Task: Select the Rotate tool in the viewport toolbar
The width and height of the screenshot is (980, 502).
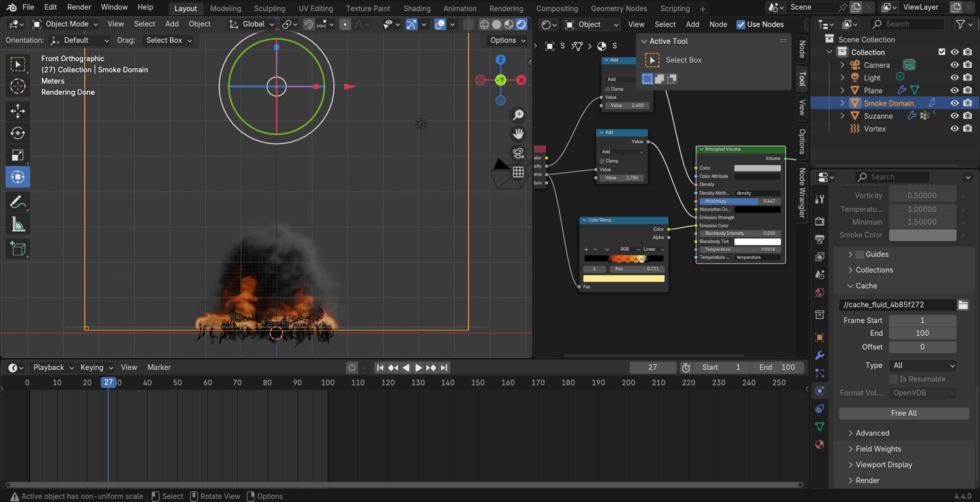Action: [18, 133]
